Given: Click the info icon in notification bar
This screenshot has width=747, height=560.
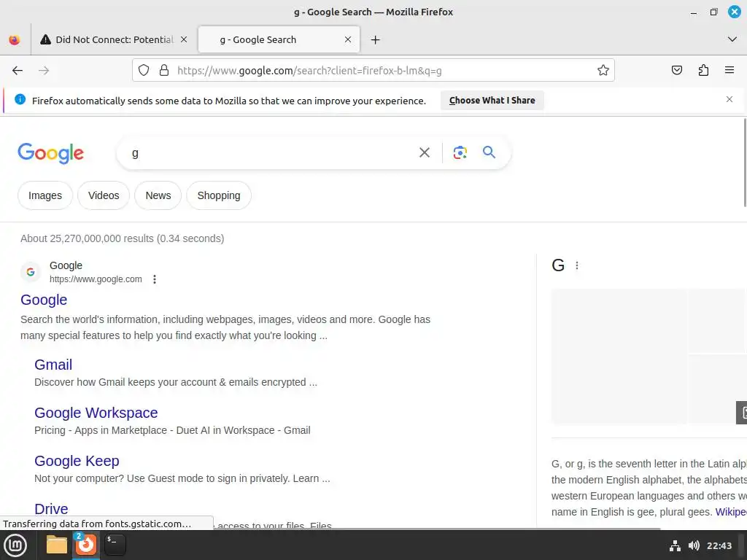Looking at the screenshot, I should 20,99.
